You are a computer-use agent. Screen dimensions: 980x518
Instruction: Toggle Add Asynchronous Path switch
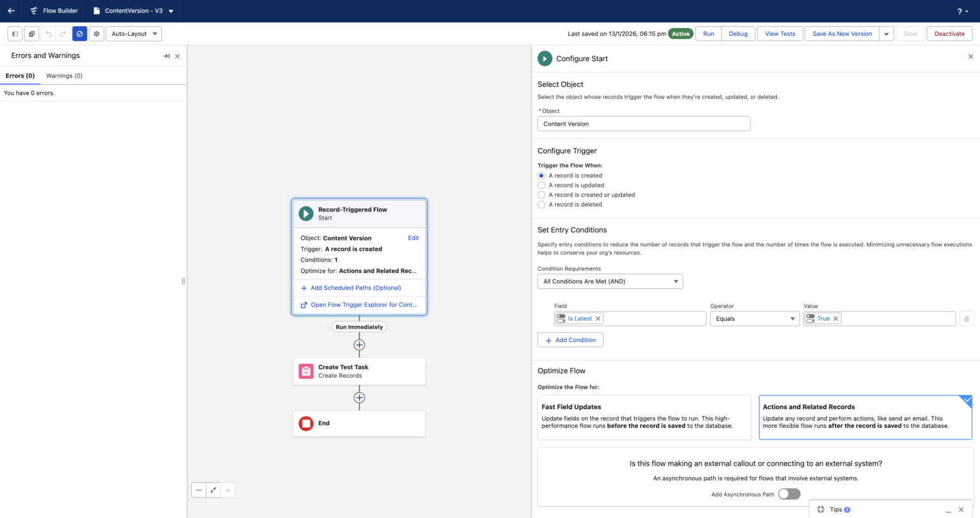[x=789, y=494]
